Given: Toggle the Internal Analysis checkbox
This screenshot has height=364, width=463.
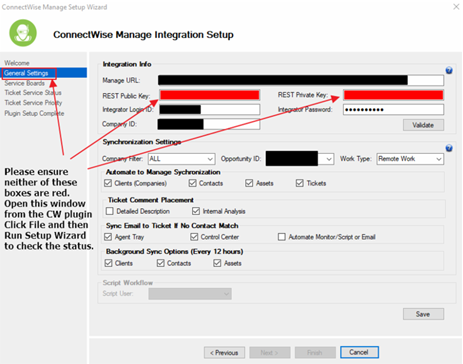Looking at the screenshot, I should (196, 211).
